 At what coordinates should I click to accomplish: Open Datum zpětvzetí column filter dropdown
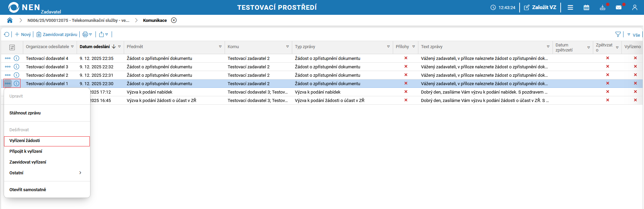click(x=589, y=47)
